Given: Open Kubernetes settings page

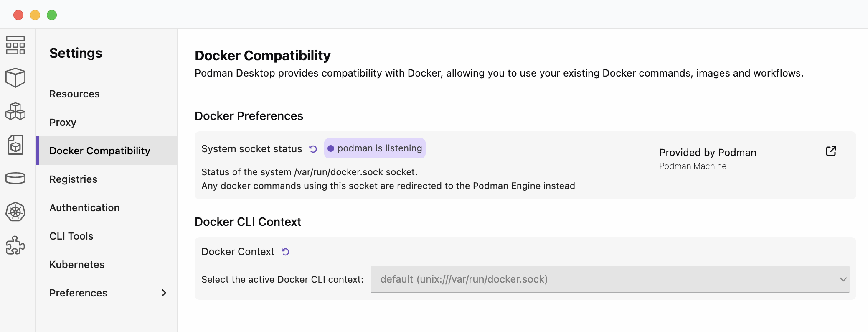Looking at the screenshot, I should click(x=77, y=265).
